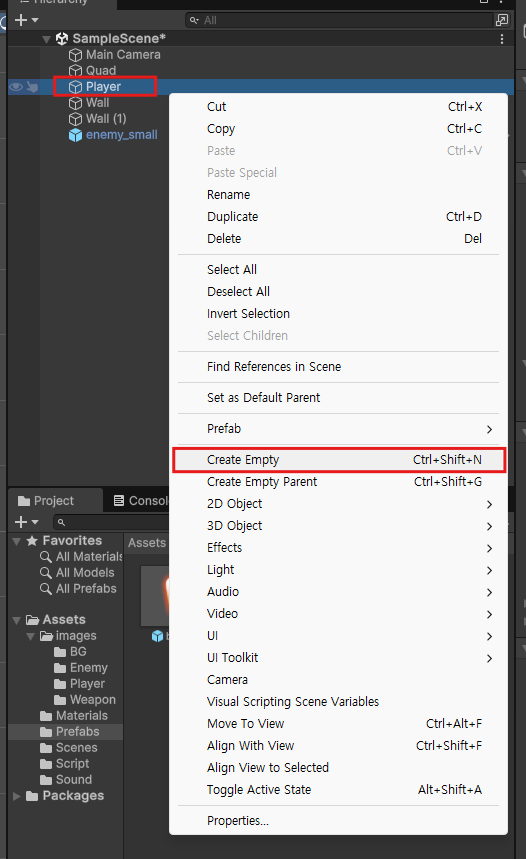526x859 pixels.
Task: Expand the UI submenu
Action: click(x=339, y=635)
